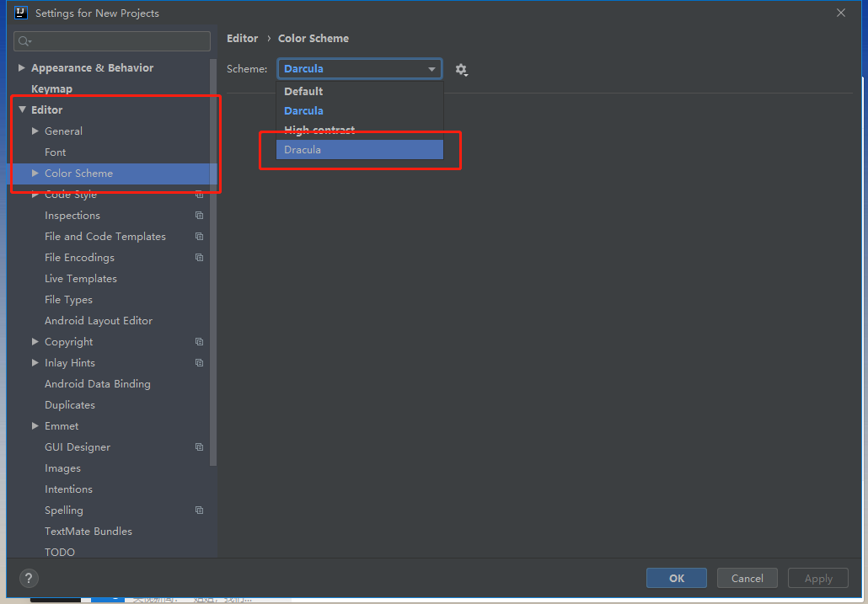Click the Color Scheme breadcrumb text
Viewport: 868px width, 604px height.
[313, 38]
